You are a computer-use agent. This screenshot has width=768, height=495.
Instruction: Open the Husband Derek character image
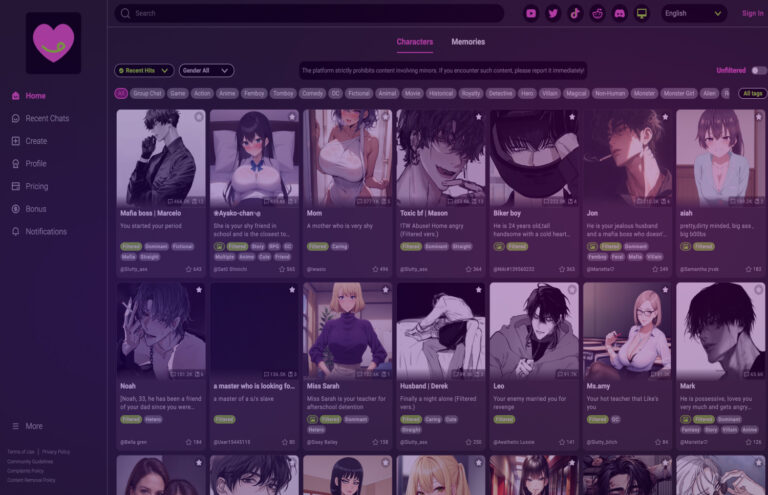pos(440,331)
